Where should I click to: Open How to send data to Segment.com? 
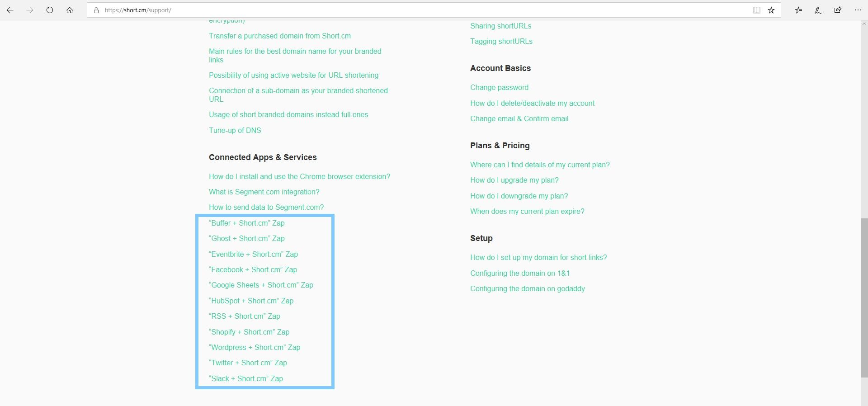click(x=266, y=207)
